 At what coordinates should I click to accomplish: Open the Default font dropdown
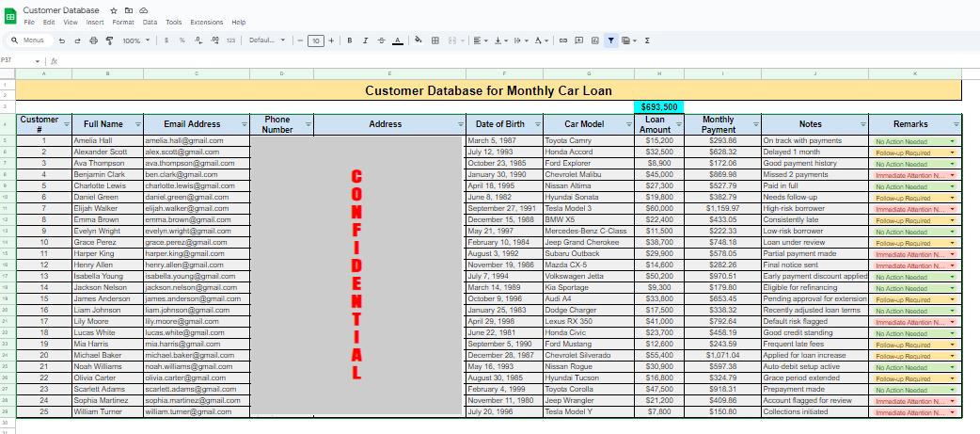coord(267,40)
